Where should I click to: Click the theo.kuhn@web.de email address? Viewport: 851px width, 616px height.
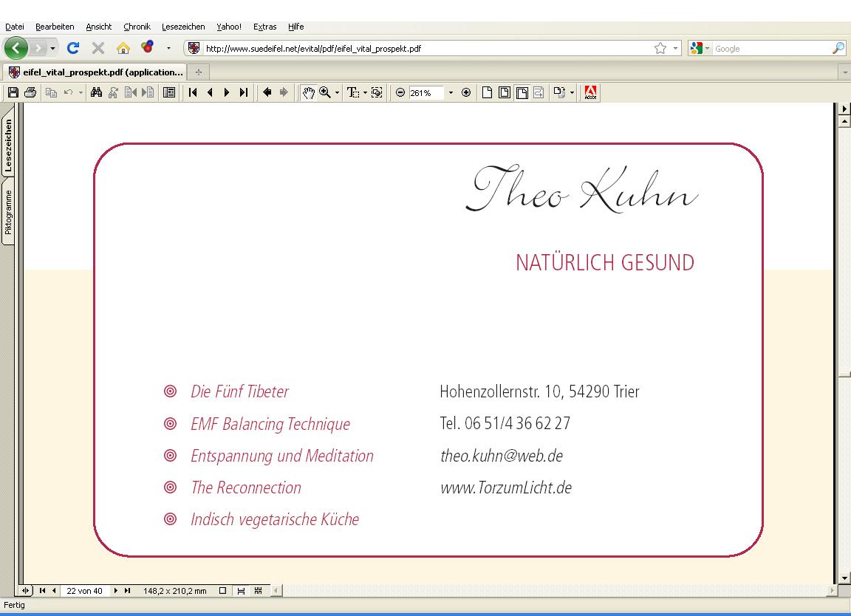(502, 456)
